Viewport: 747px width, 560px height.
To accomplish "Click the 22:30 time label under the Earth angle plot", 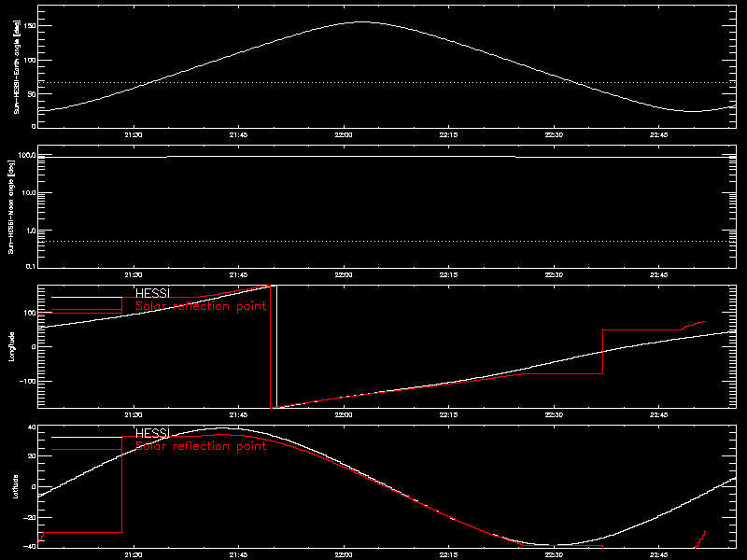I will (x=554, y=135).
